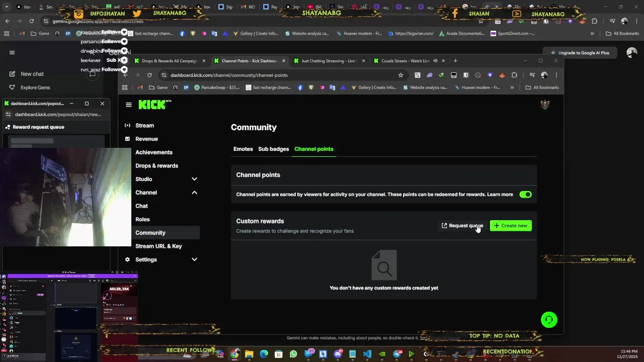Select Community in the sidebar

pyautogui.click(x=162, y=233)
